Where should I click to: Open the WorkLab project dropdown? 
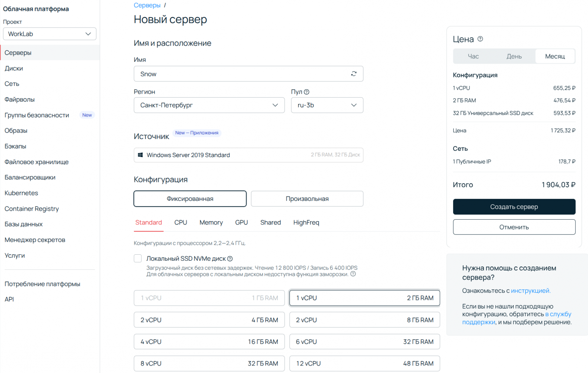50,34
